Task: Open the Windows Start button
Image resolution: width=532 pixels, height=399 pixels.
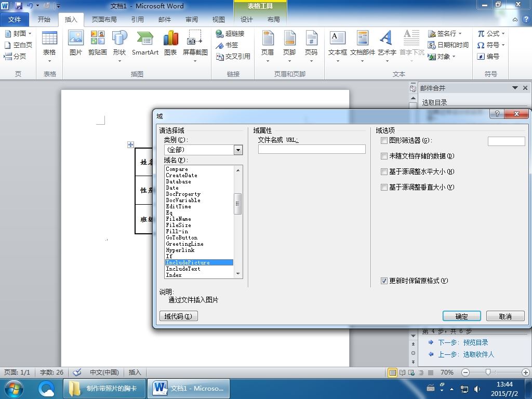Action: [14, 389]
